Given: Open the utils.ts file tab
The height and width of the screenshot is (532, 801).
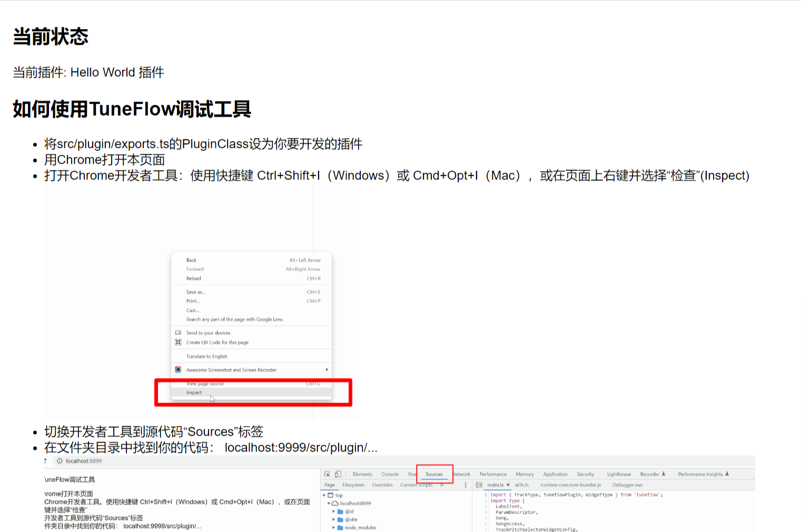Looking at the screenshot, I should pyautogui.click(x=522, y=485).
